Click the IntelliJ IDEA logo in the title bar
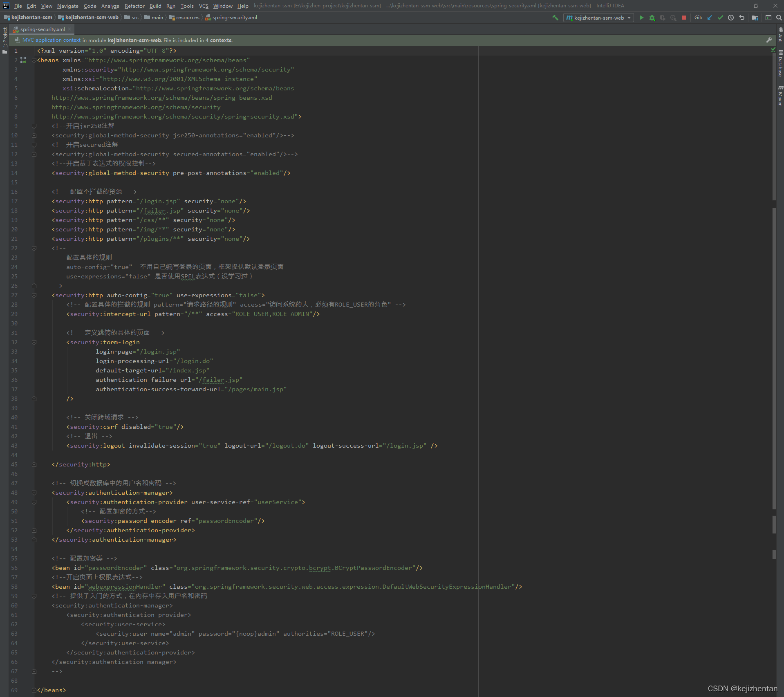 [x=6, y=6]
